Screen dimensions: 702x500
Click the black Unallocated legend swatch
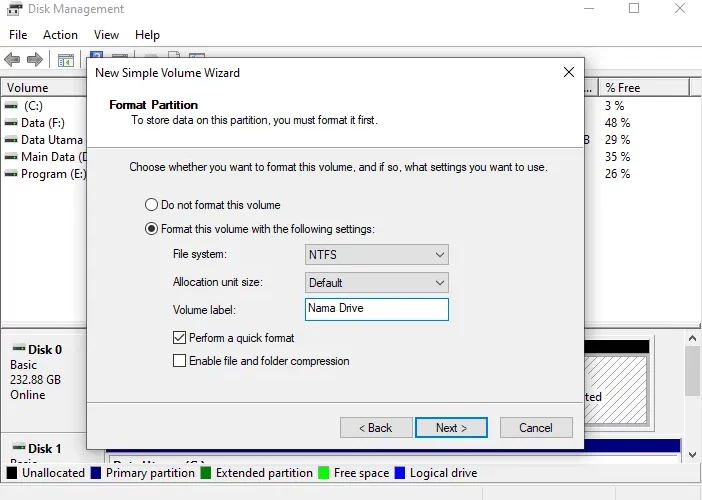click(12, 473)
